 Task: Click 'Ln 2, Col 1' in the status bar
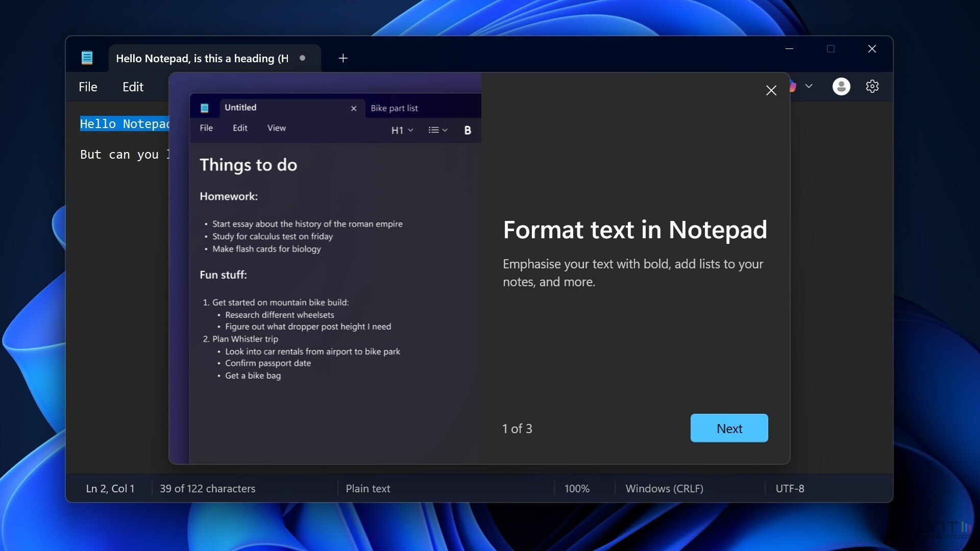pos(110,488)
